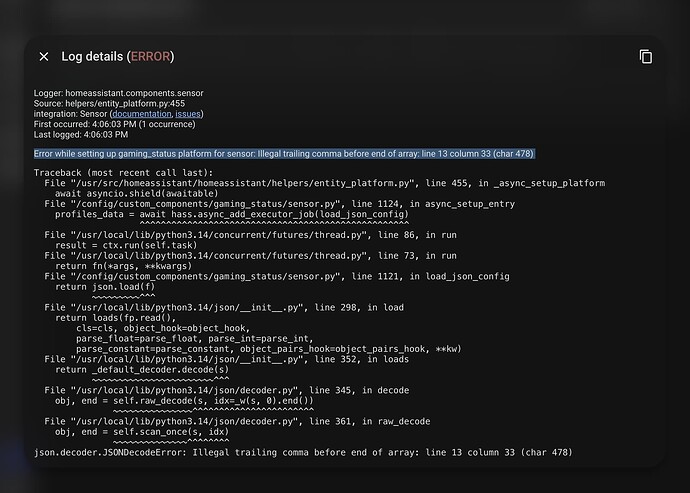
Task: Click the highlighted gaming_status error message
Action: click(x=284, y=154)
